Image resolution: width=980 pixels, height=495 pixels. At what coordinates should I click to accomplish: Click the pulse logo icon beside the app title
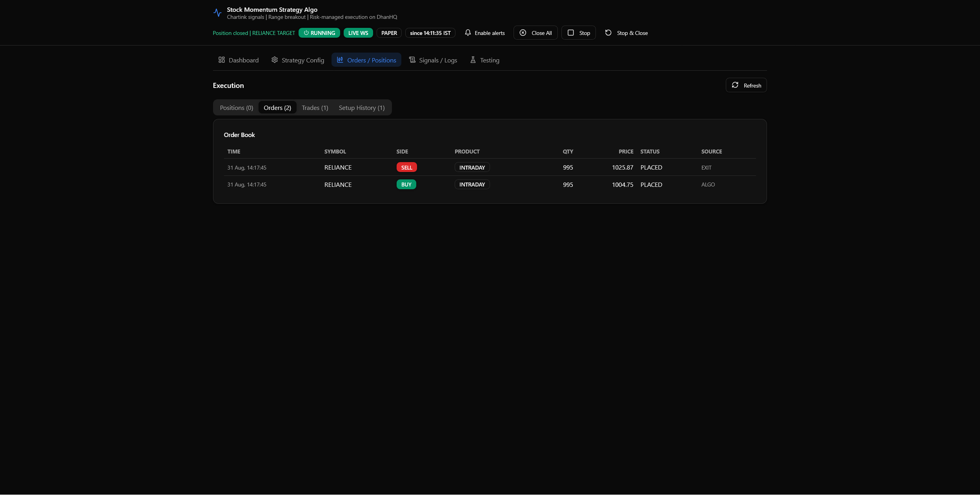point(217,13)
